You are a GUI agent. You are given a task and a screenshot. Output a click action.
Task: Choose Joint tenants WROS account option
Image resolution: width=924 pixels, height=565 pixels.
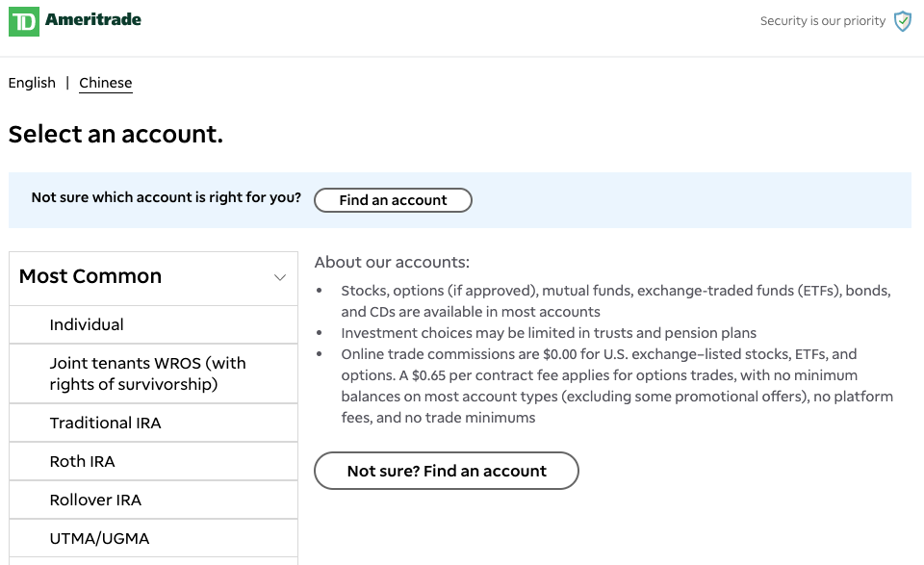pyautogui.click(x=147, y=373)
